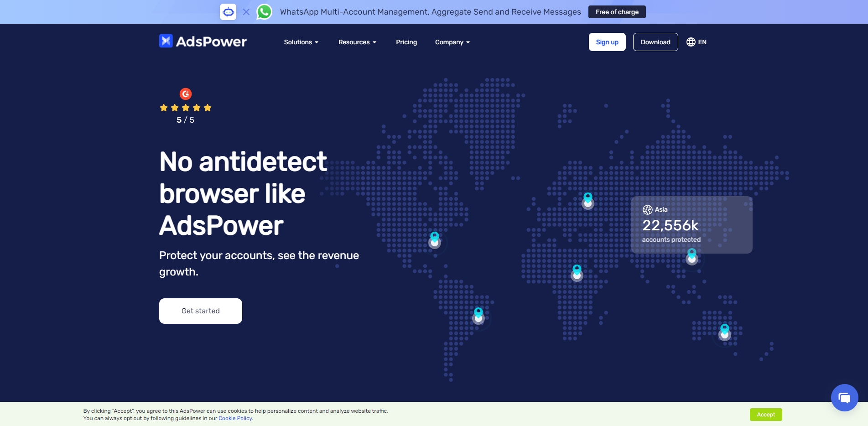The image size is (868, 426).
Task: Open the Cookie Policy link
Action: [x=235, y=418]
